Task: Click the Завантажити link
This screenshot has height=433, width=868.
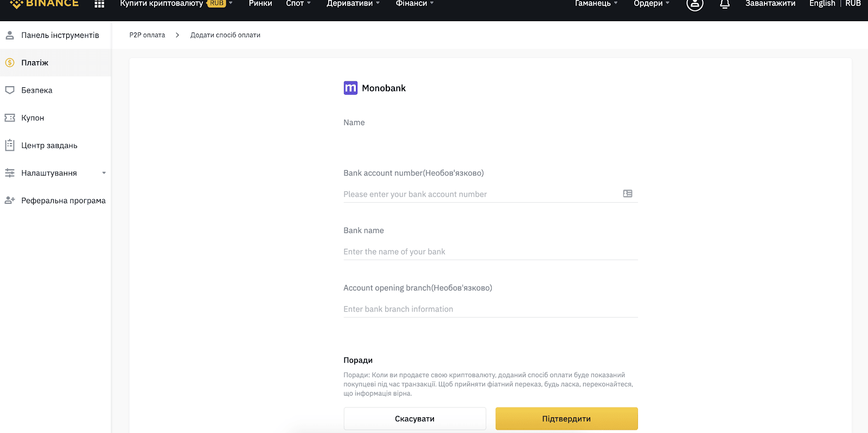Action: point(770,3)
